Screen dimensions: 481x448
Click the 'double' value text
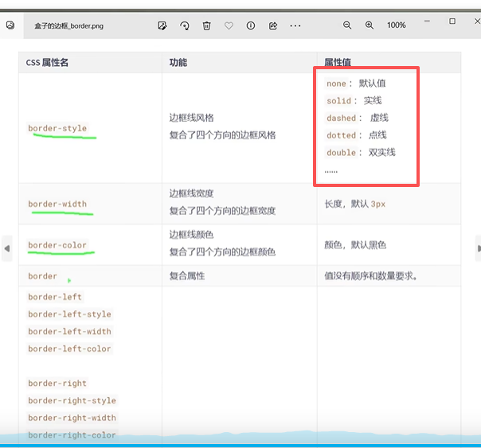tap(341, 153)
